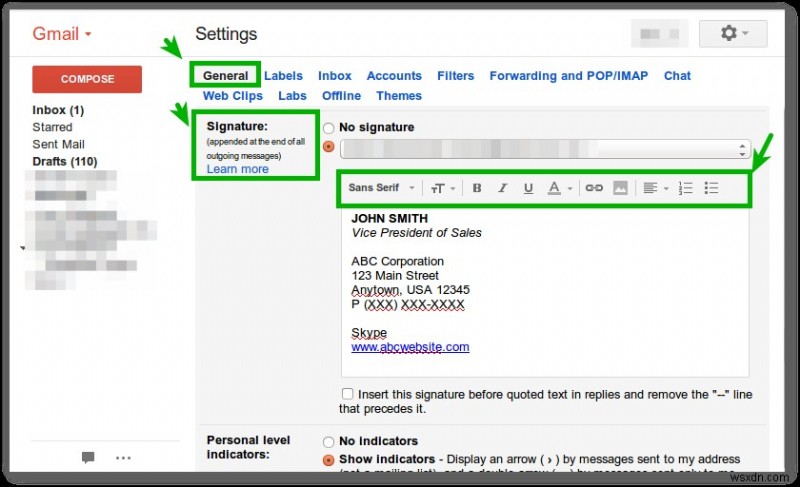800x487 pixels.
Task: Enable insert signature before quoted text
Action: click(347, 394)
